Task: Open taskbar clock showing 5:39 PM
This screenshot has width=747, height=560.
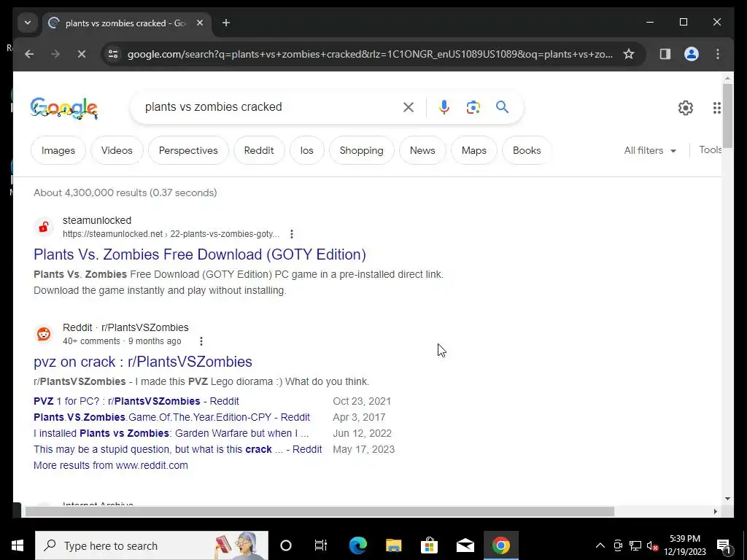Action: click(685, 545)
